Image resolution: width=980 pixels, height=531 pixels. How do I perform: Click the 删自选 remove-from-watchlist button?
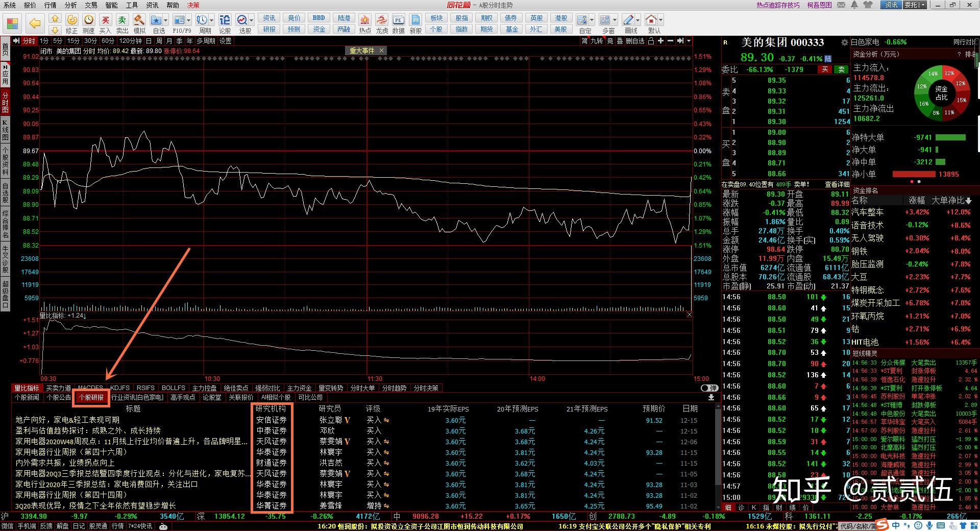click(x=635, y=41)
